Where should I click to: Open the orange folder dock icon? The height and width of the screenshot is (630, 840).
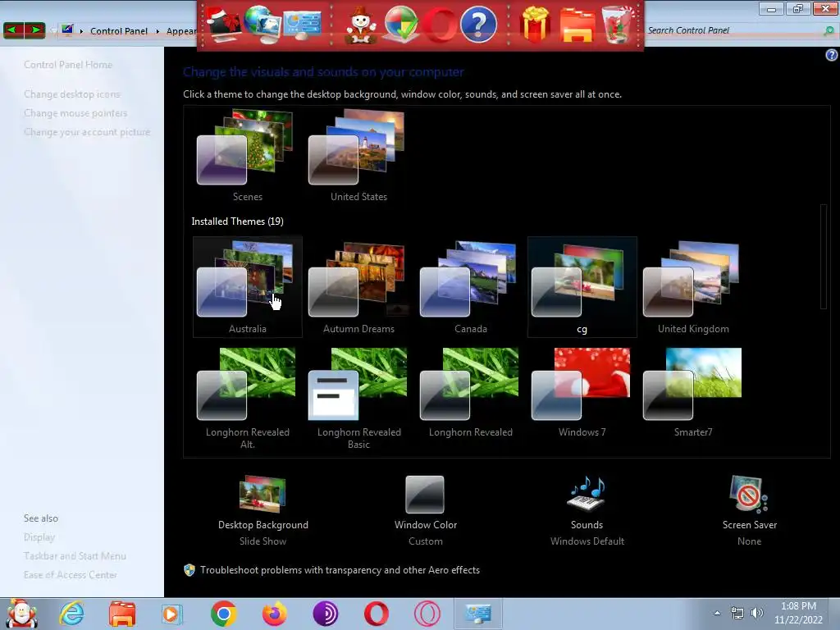(577, 25)
